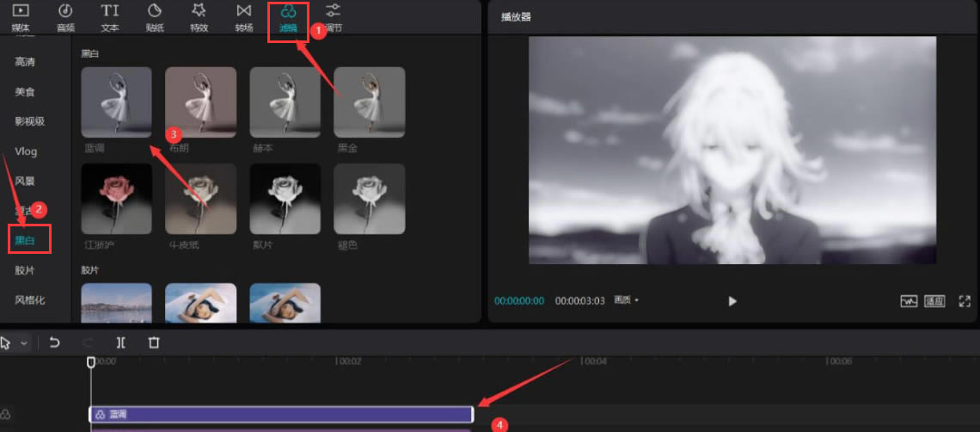
Task: Click the 00:02 mark on timeline ruler
Action: point(349,361)
